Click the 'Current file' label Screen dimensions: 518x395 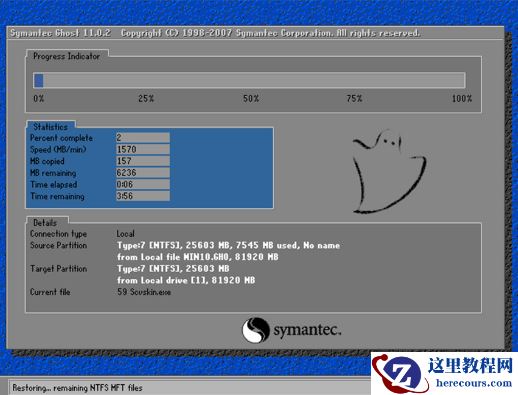(x=50, y=292)
